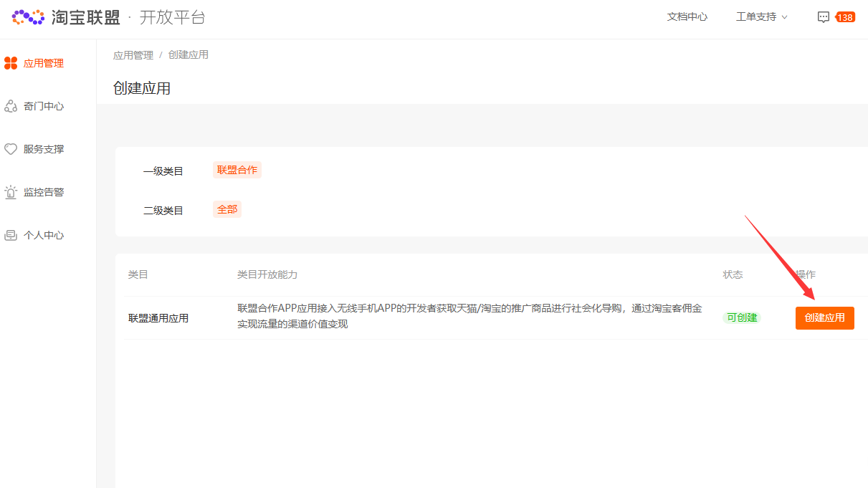Screen dimensions: 868x488
Task: Click 开放平台 header text
Action: pyautogui.click(x=172, y=17)
